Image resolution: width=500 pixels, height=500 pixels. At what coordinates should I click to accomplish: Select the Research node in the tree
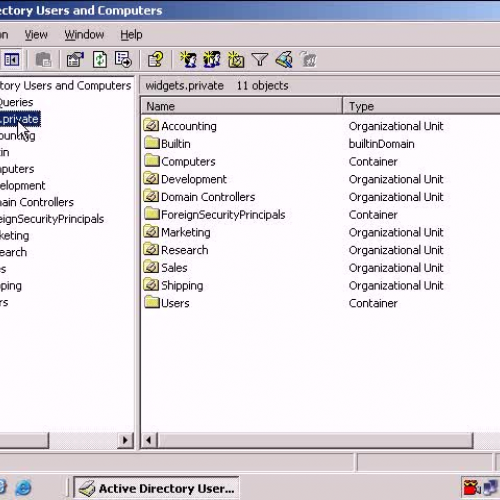point(14,252)
